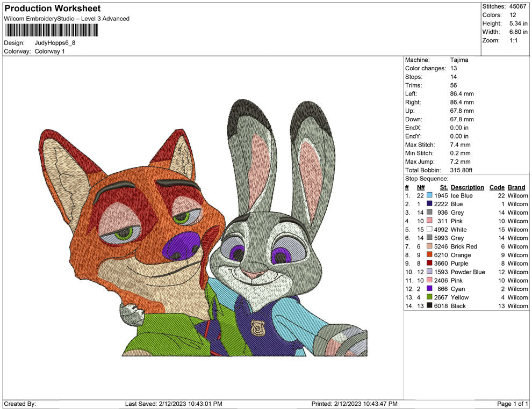
Task: Click the embroidered police badge on the vest
Action: point(257,326)
